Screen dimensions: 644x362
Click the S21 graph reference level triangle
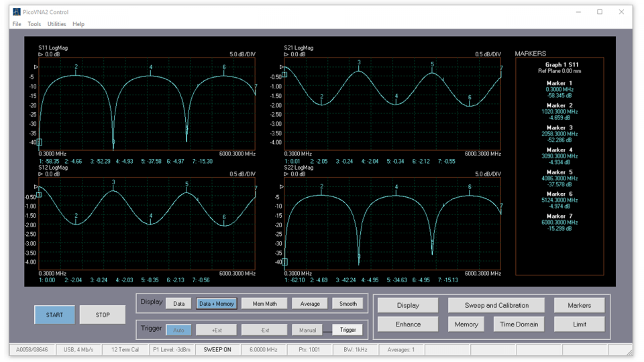(x=282, y=67)
